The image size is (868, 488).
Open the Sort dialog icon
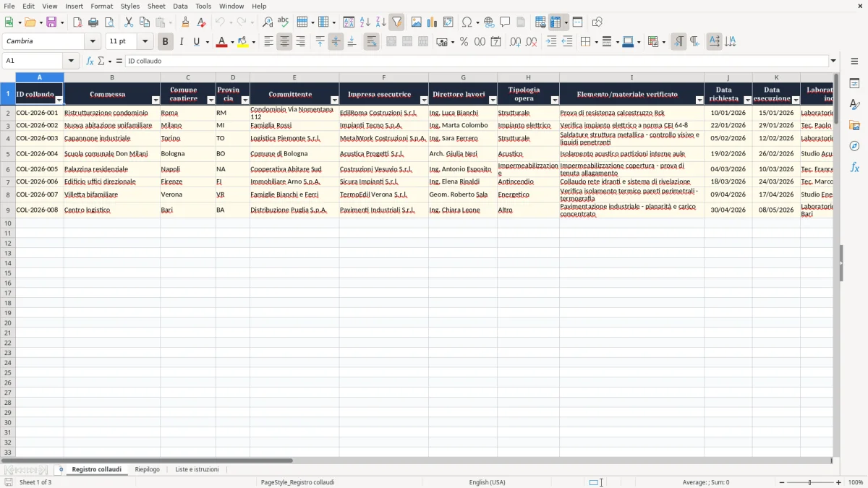(349, 22)
